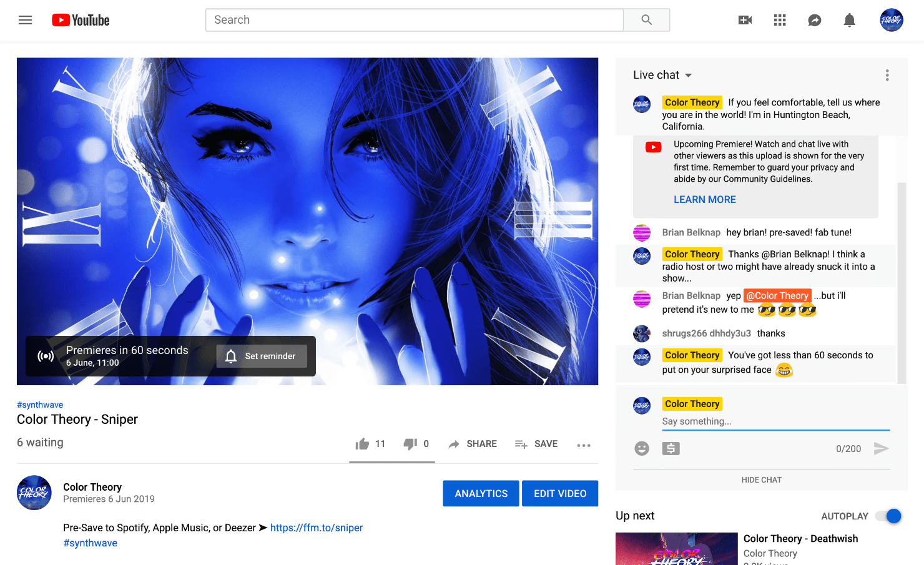Open the video creation camera icon
924x565 pixels.
tap(744, 19)
